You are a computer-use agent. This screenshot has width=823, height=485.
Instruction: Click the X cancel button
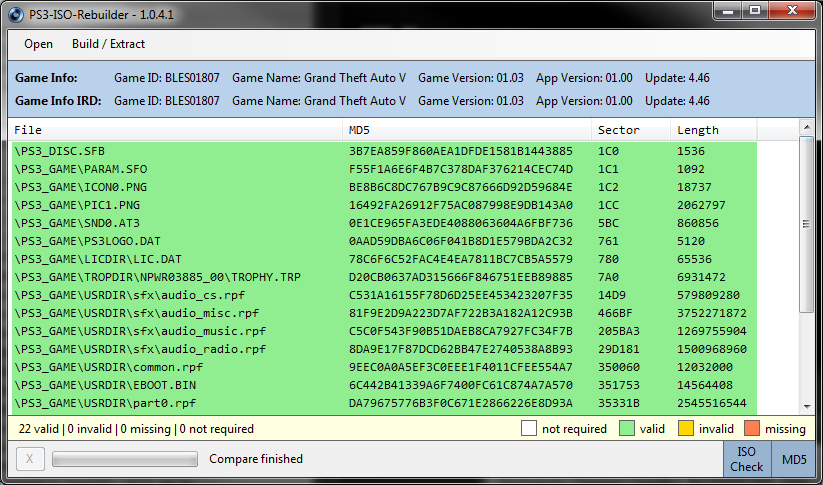coord(30,459)
